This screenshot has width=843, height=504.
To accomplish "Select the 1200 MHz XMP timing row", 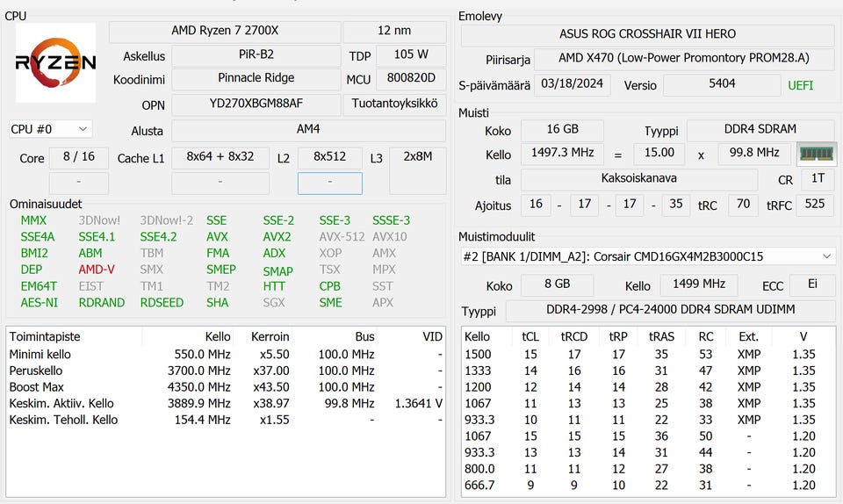I will (648, 387).
